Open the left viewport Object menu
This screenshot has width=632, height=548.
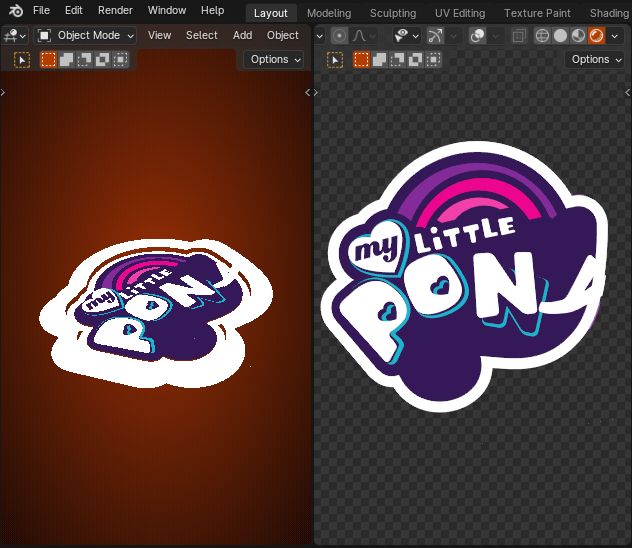pyautogui.click(x=283, y=35)
